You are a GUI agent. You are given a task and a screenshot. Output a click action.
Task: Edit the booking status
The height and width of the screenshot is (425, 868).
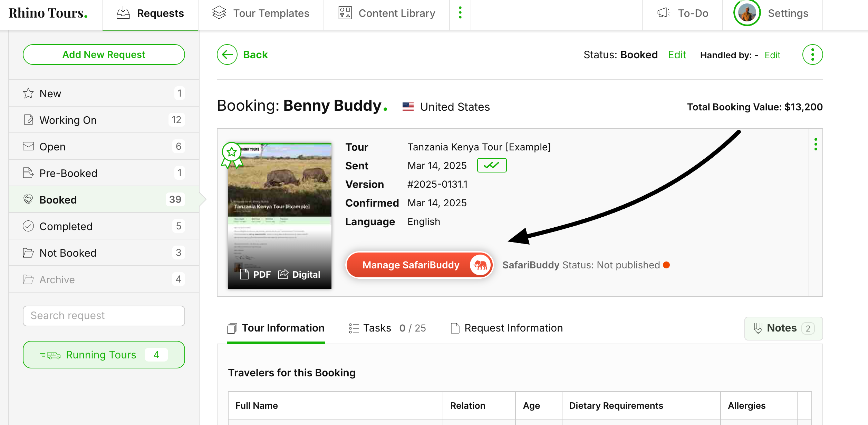pos(677,55)
